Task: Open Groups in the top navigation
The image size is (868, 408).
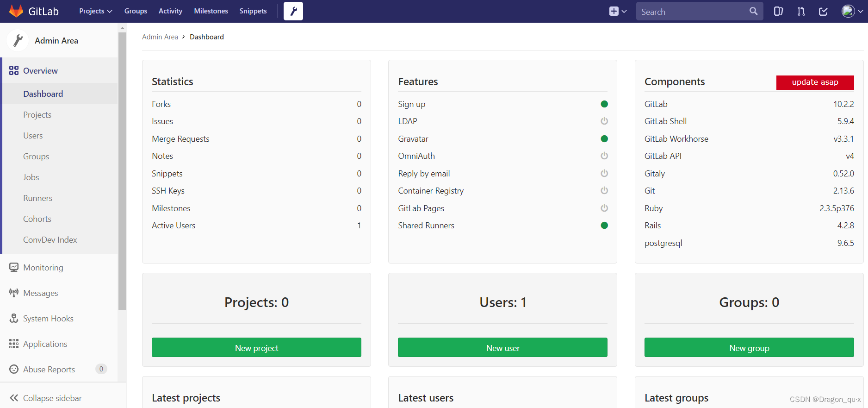Action: tap(136, 11)
